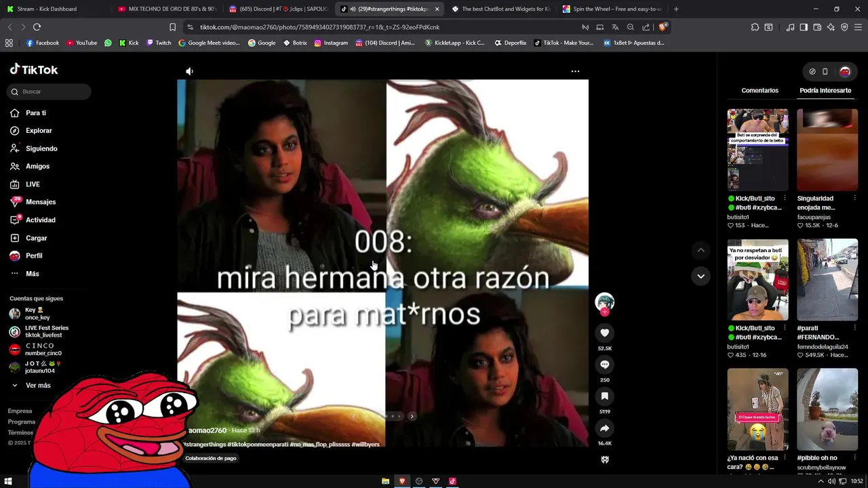Viewport: 868px width, 488px height.
Task: Open Brave Shields lion icon
Action: [x=663, y=27]
